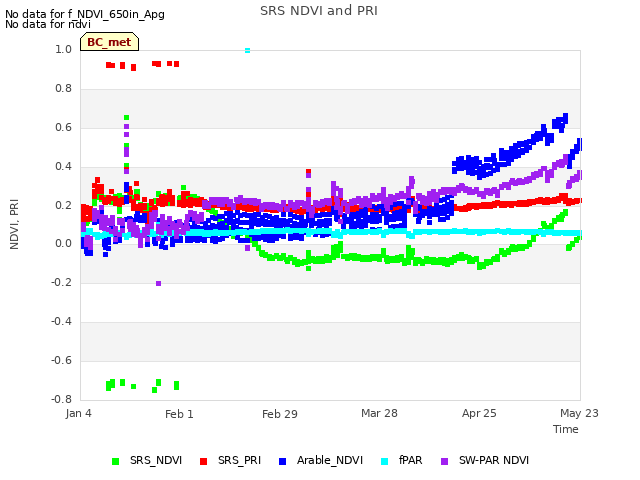Click the 0.4 y-axis tick label
Image resolution: width=640 pixels, height=480 pixels.
pyautogui.click(x=63, y=166)
